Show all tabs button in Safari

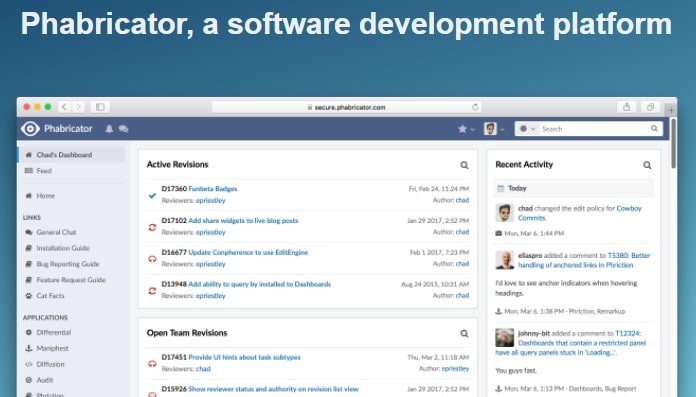pos(650,107)
